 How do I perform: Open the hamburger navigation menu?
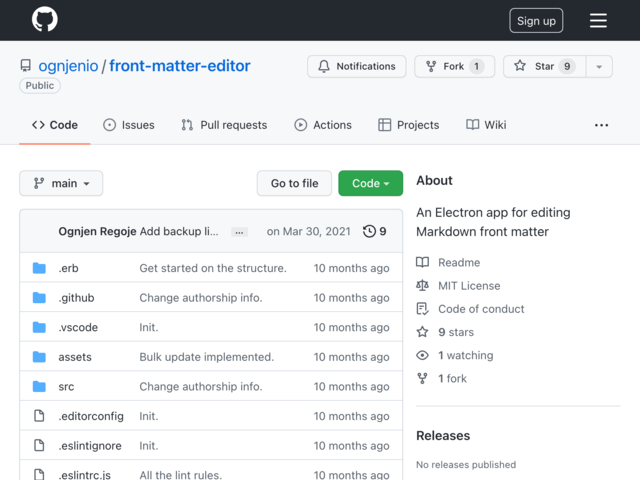598,20
